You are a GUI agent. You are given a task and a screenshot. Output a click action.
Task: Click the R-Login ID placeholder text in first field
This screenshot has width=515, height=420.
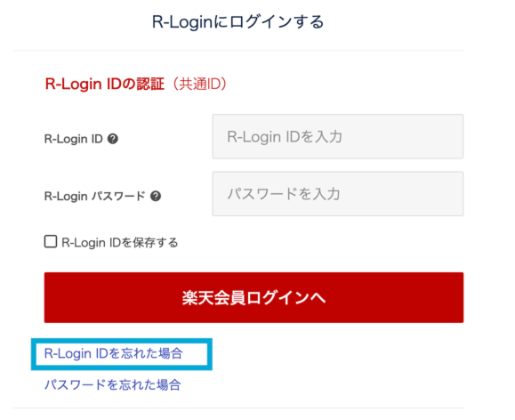click(x=285, y=137)
